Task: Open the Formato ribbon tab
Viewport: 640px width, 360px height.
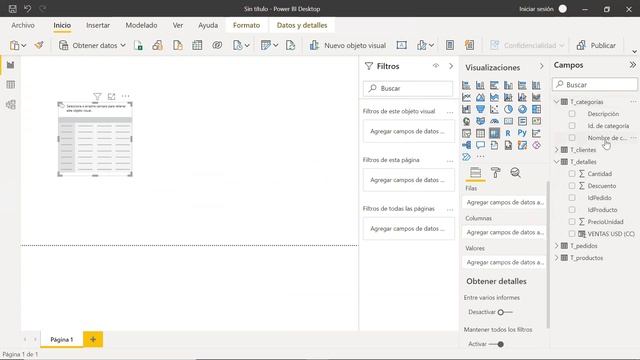Action: pos(247,25)
